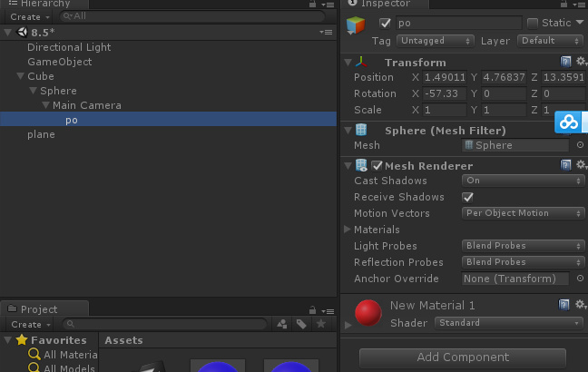Switch to the Project tab
Screen dimensions: 588x372
coord(44,308)
